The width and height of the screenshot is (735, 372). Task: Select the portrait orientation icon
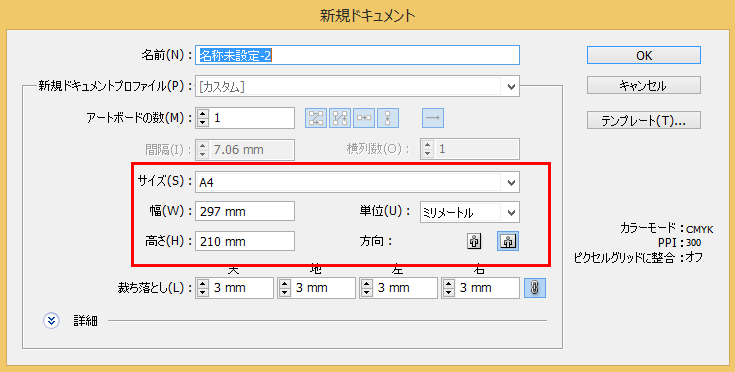[x=474, y=241]
